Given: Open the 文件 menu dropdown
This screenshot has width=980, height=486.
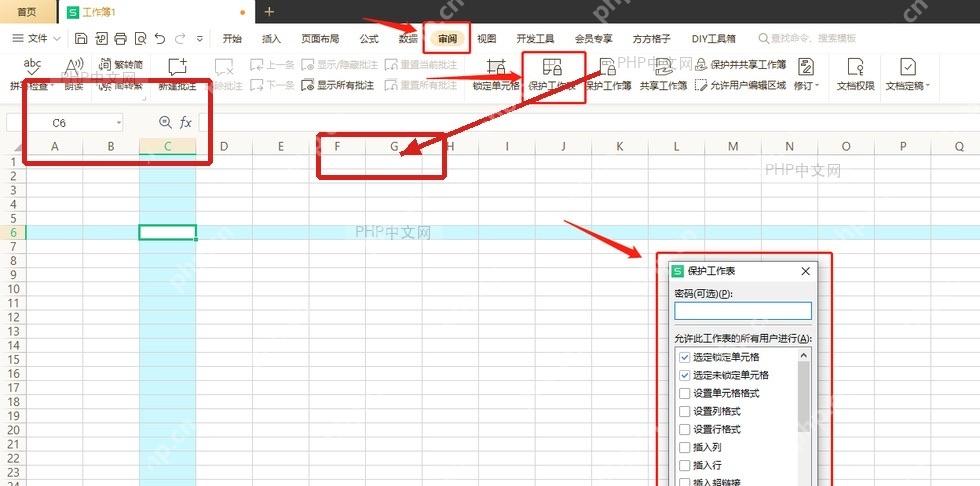Looking at the screenshot, I should tap(37, 39).
